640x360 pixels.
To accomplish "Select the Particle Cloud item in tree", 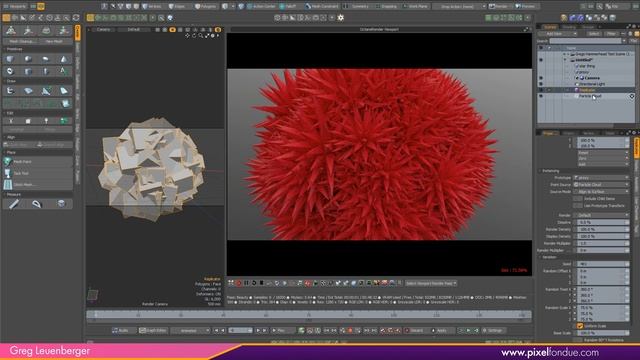I will [590, 96].
